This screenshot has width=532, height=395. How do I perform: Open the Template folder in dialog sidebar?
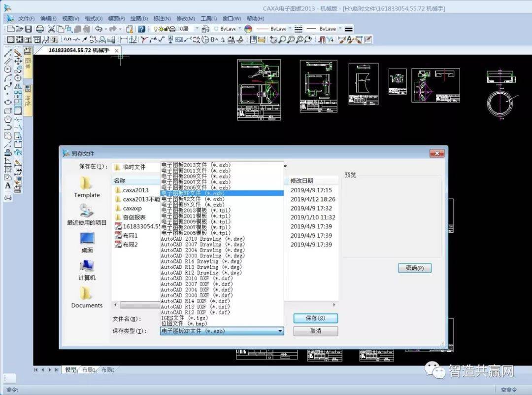coord(87,187)
